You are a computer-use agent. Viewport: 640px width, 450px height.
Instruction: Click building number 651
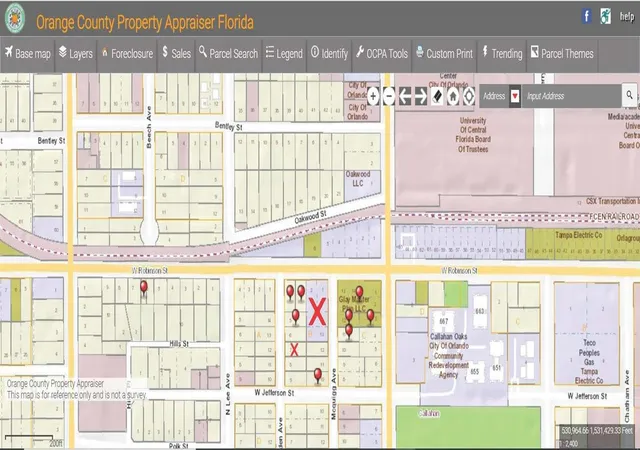497,368
